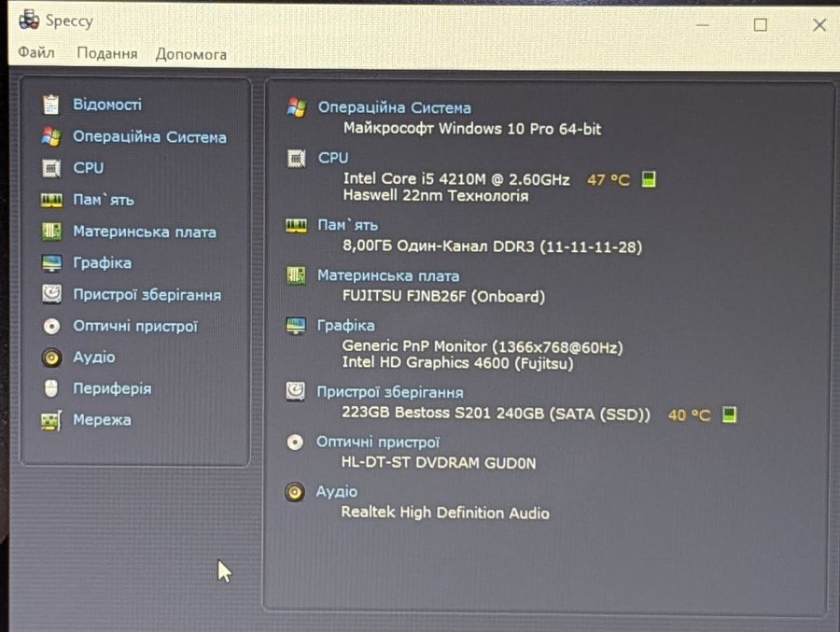The image size is (840, 632).
Task: Click FUJITSU FJNB26F (Onboard) text
Action: click(x=443, y=297)
